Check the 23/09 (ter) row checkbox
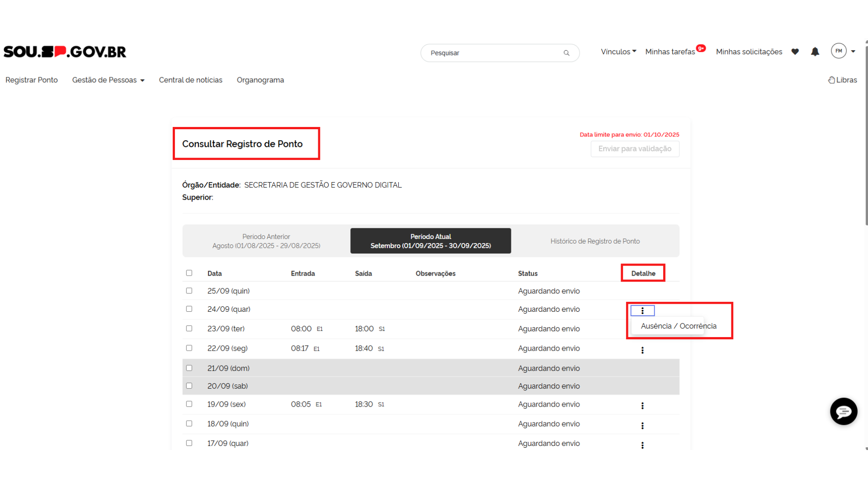The height and width of the screenshot is (488, 868). coord(189,328)
